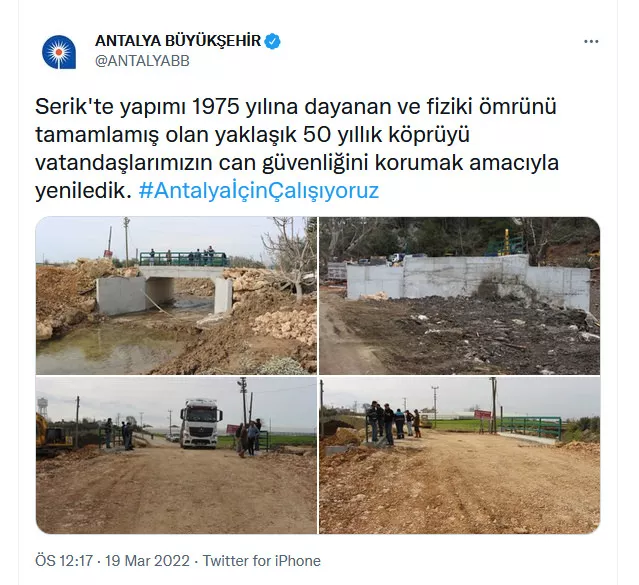Open the @ANTALYABB handle link
Image resolution: width=639 pixels, height=585 pixels.
coord(142,61)
